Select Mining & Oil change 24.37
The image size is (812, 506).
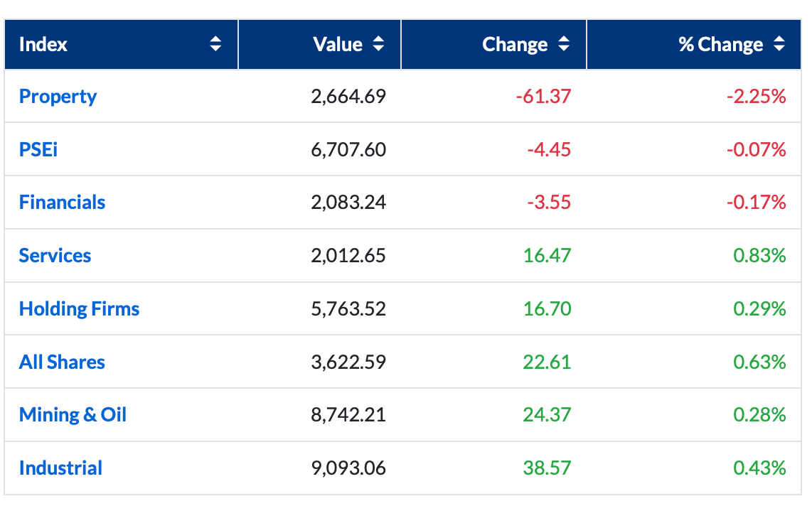(547, 415)
